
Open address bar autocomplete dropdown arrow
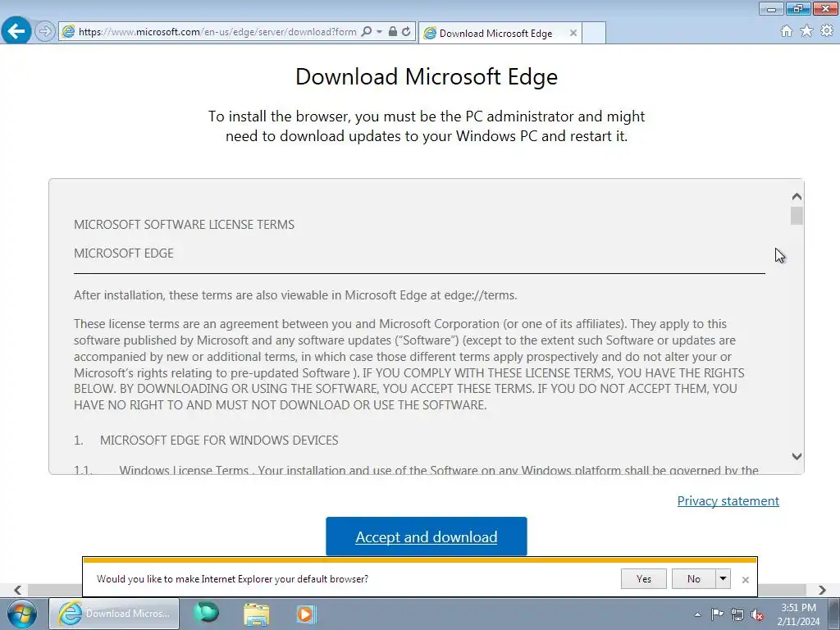click(379, 32)
